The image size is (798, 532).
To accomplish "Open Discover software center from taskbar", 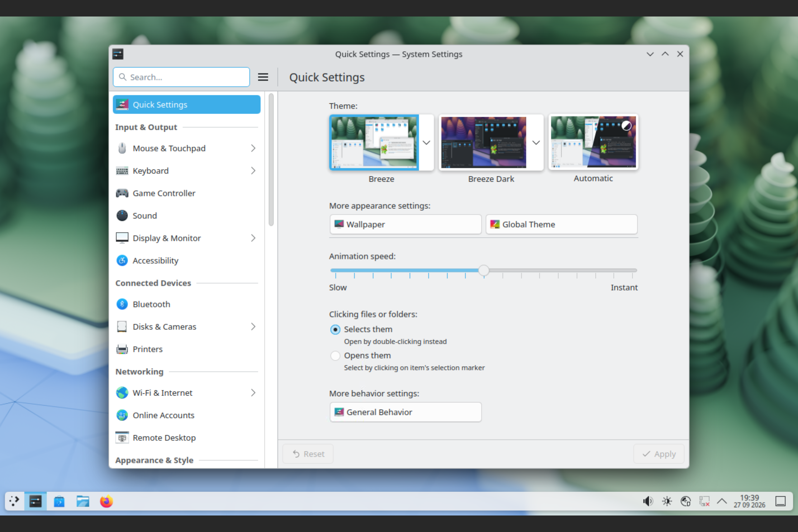I will point(59,501).
